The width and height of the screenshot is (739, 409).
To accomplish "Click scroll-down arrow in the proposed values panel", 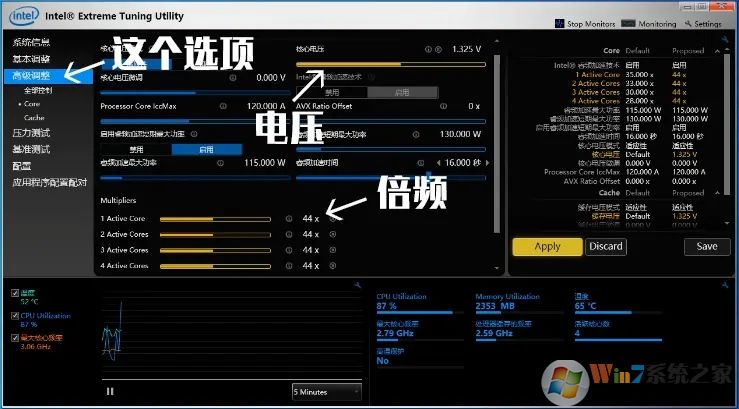I will (727, 224).
